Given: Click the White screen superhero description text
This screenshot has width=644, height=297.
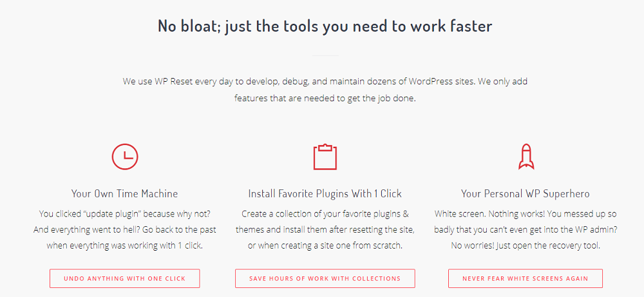Looking at the screenshot, I should (526, 229).
